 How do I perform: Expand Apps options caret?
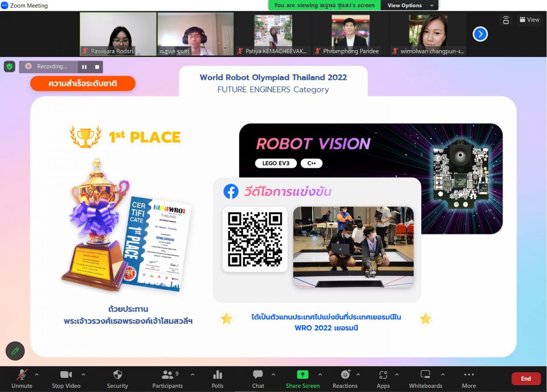coord(397,375)
